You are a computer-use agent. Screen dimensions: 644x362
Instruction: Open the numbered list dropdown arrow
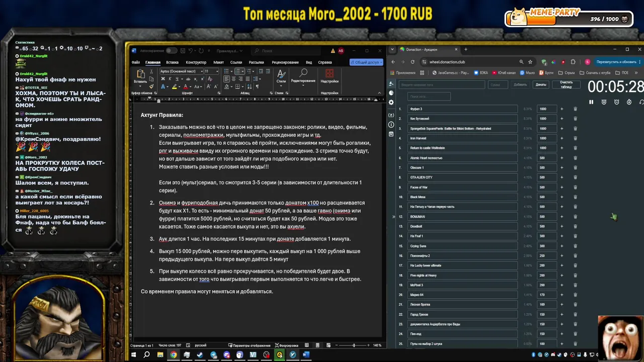243,71
